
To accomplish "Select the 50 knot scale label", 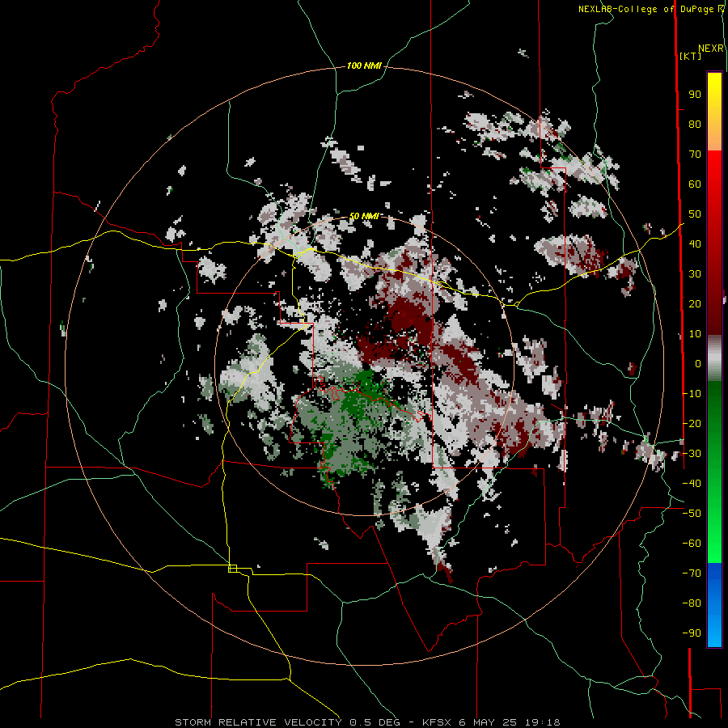I will tap(695, 214).
